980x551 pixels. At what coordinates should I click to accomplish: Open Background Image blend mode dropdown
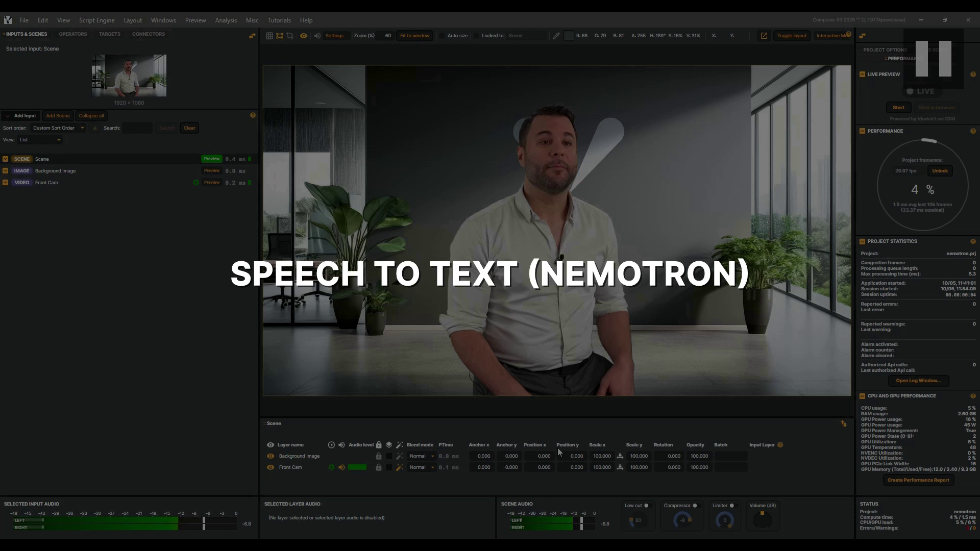coord(422,456)
